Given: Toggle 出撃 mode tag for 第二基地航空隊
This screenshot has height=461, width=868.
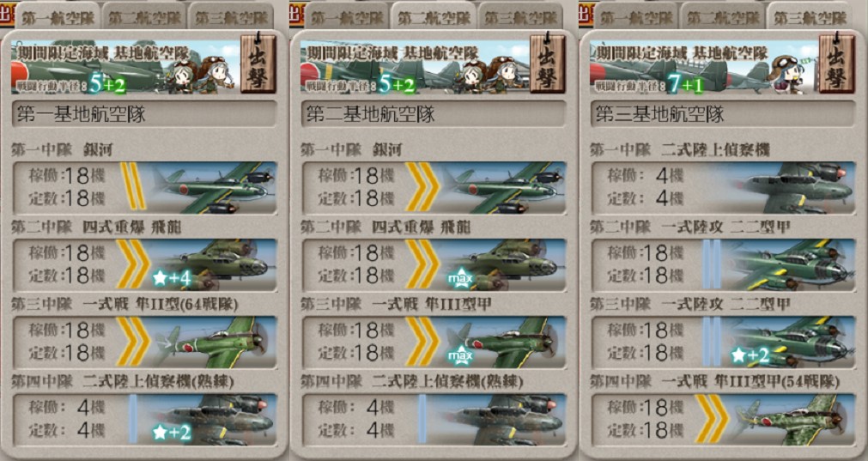Looking at the screenshot, I should coord(548,64).
